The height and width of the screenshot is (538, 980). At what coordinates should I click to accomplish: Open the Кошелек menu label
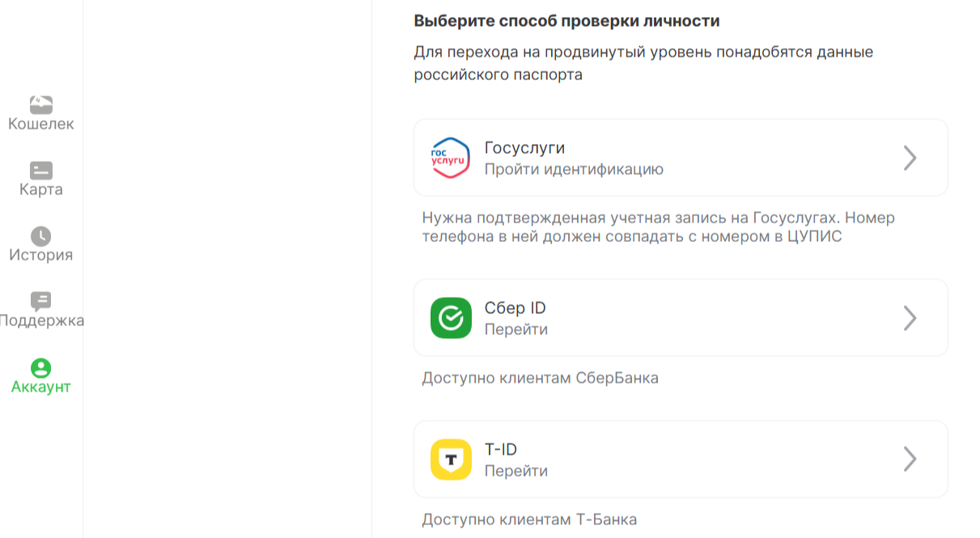point(40,125)
